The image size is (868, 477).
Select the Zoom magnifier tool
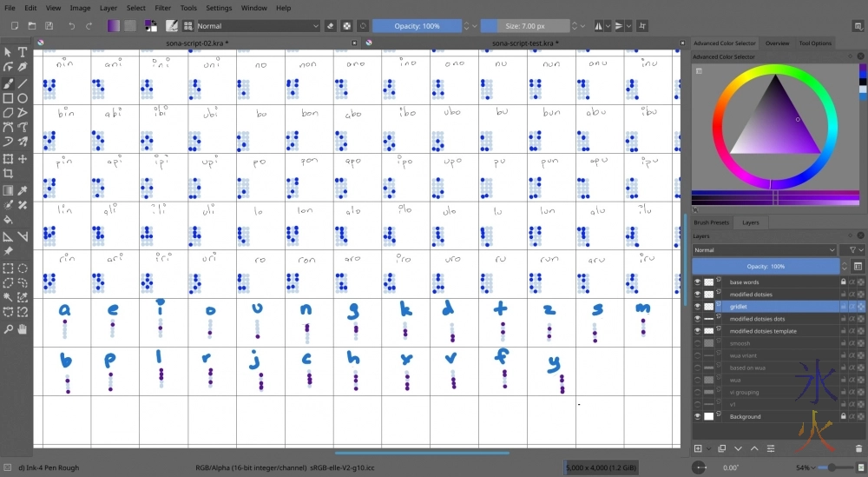[x=8, y=328]
